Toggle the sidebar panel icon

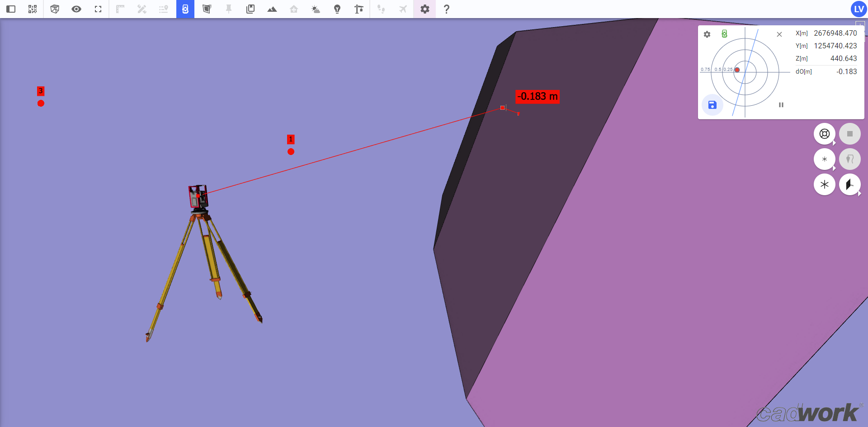[11, 9]
